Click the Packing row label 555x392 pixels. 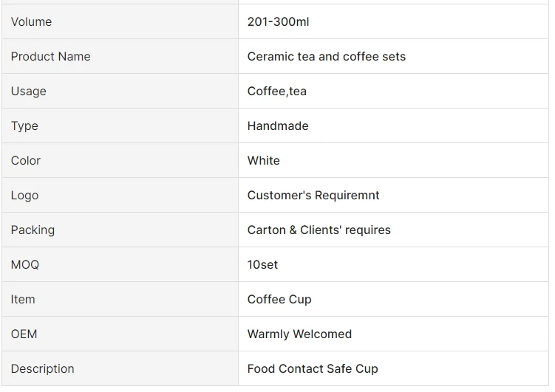pos(33,230)
